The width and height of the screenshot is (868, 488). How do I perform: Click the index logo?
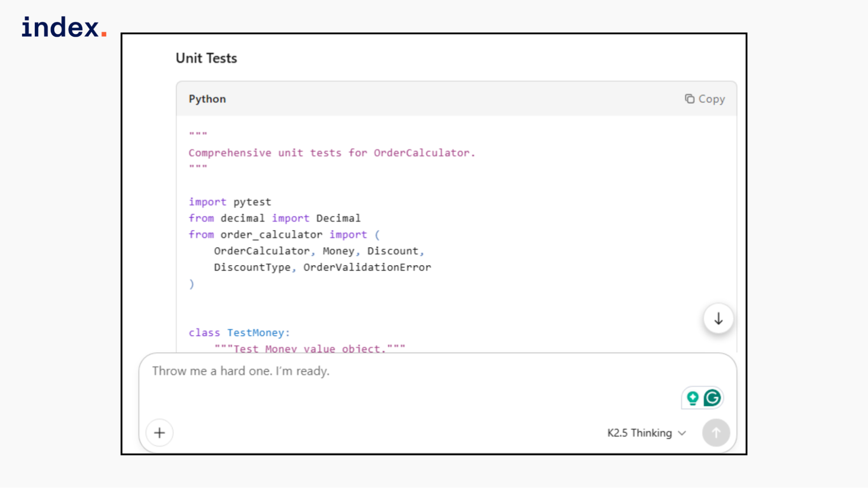coord(61,27)
